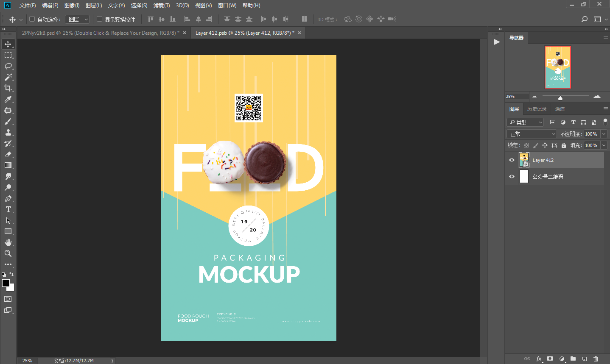Create a new layer group
This screenshot has height=364, width=610.
[573, 359]
